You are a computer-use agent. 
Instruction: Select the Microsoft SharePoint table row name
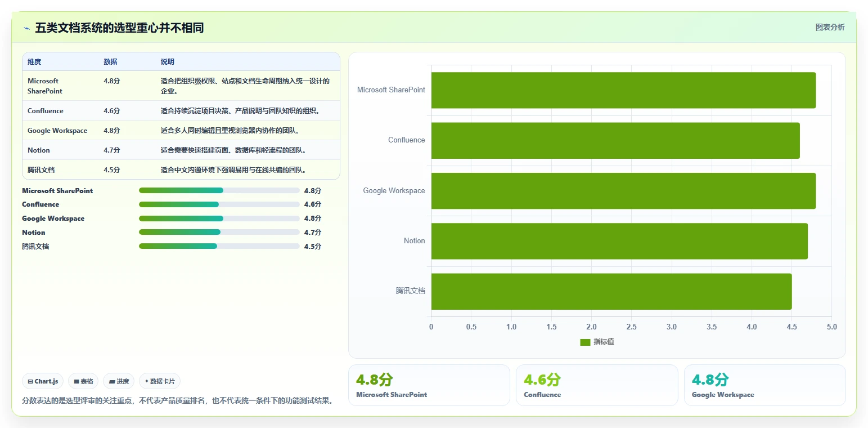click(x=45, y=86)
